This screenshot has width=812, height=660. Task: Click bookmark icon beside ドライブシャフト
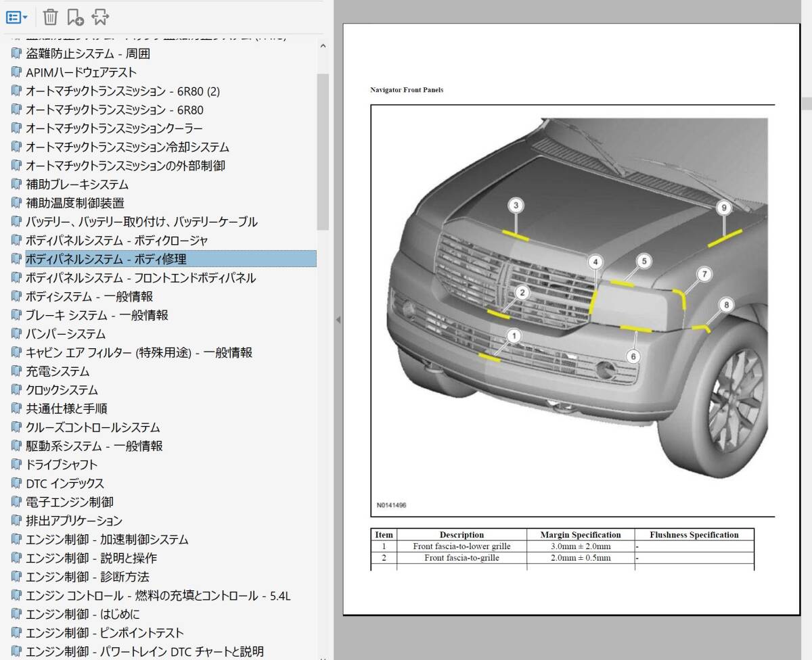point(16,465)
